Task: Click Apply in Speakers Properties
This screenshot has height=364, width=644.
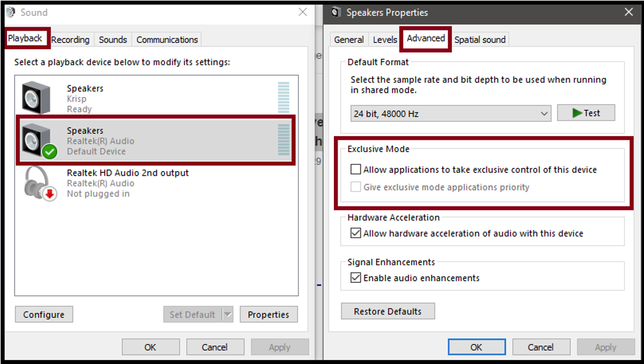Action: pos(606,347)
